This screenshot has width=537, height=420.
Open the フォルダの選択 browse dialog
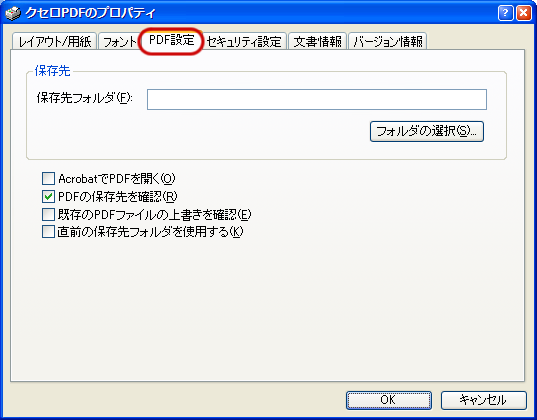pos(427,131)
